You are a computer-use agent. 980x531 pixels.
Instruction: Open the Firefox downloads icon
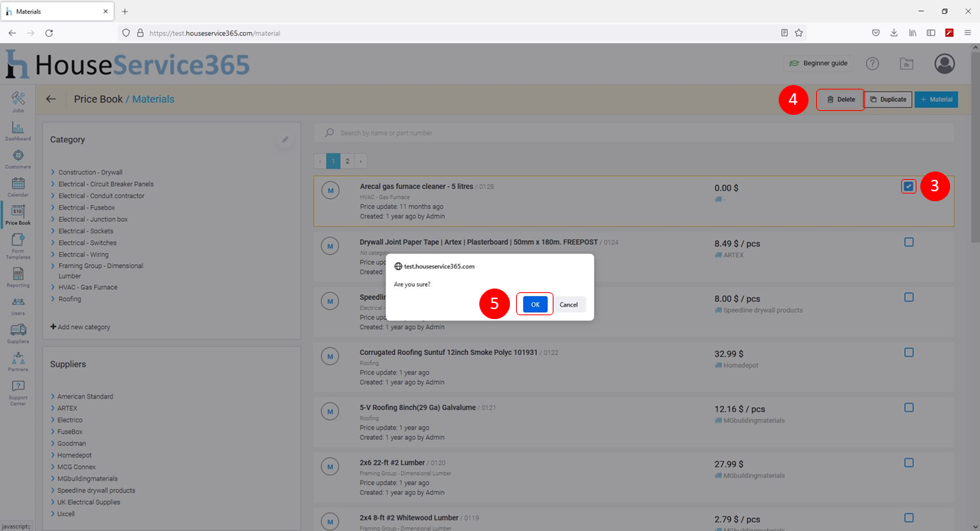(894, 33)
